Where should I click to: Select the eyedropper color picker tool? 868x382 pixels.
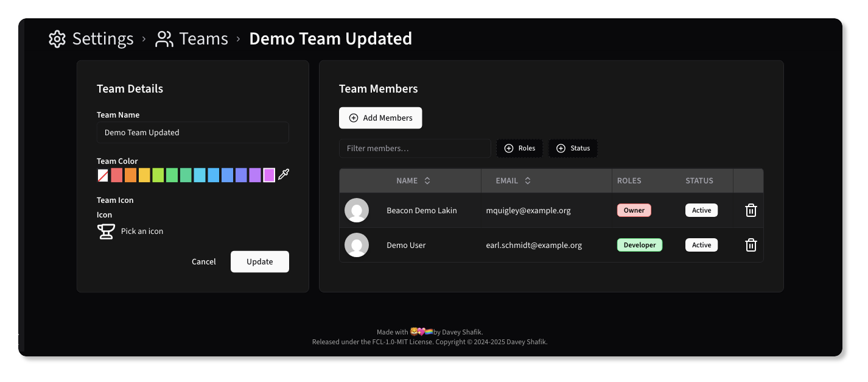pos(283,175)
